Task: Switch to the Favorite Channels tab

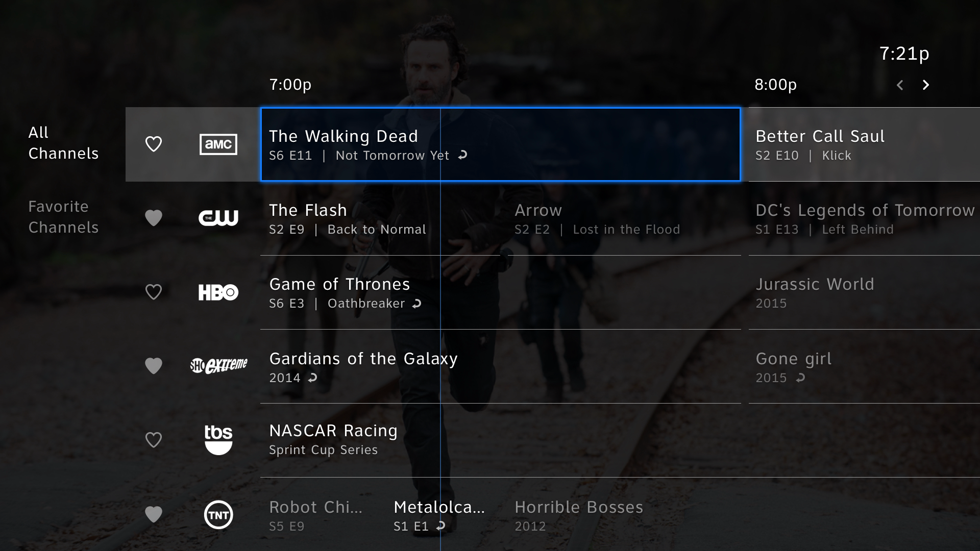Action: pyautogui.click(x=63, y=217)
